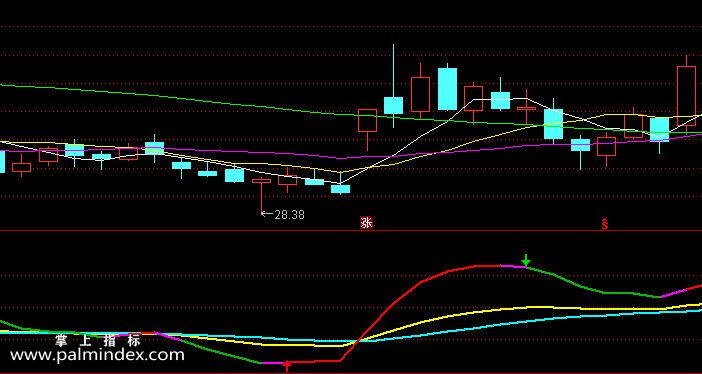Click the 28.38 low price label

(283, 215)
